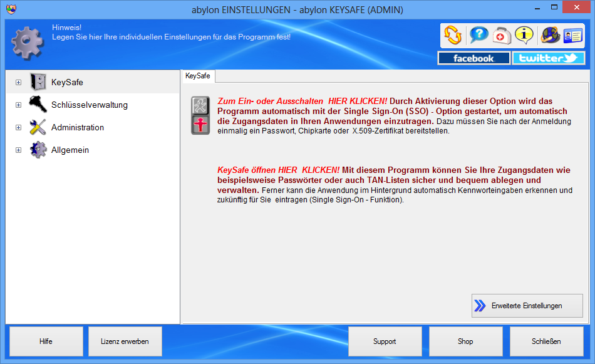This screenshot has width=595, height=364.
Task: Open the help question mark icon
Action: (x=479, y=35)
